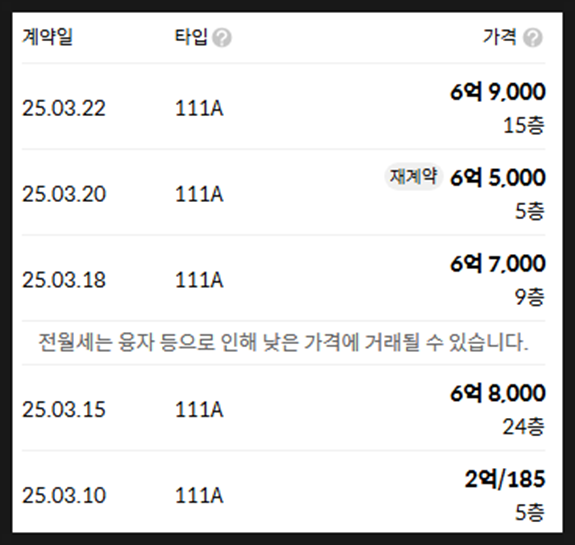Select the 6억 7,000 price entry
Screen dimensions: 575x545
click(498, 263)
